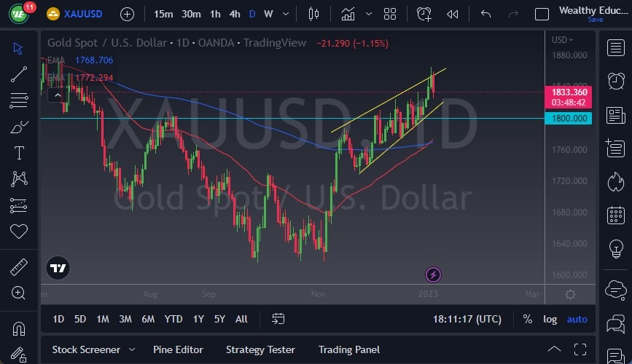Collapse the indicator legend chevron
This screenshot has width=632, height=364.
58,95
